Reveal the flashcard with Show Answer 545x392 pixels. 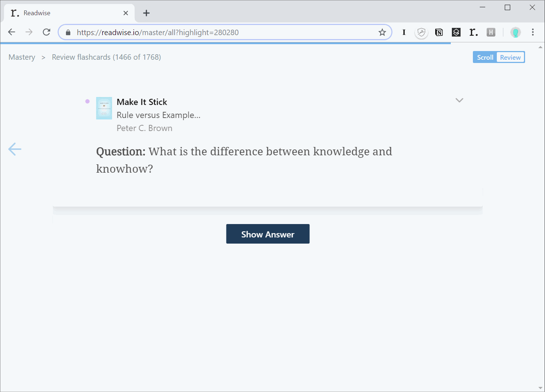tap(268, 234)
